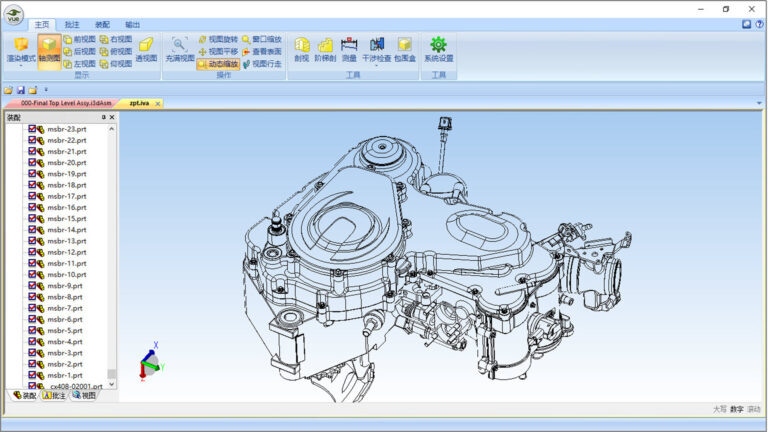Expand the 干涉检查 dropdown arrow
Image resolution: width=768 pixels, height=432 pixels.
(x=376, y=66)
